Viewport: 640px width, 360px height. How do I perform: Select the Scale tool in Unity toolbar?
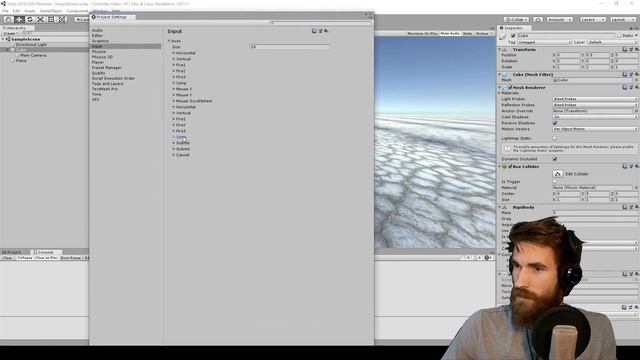click(40, 19)
